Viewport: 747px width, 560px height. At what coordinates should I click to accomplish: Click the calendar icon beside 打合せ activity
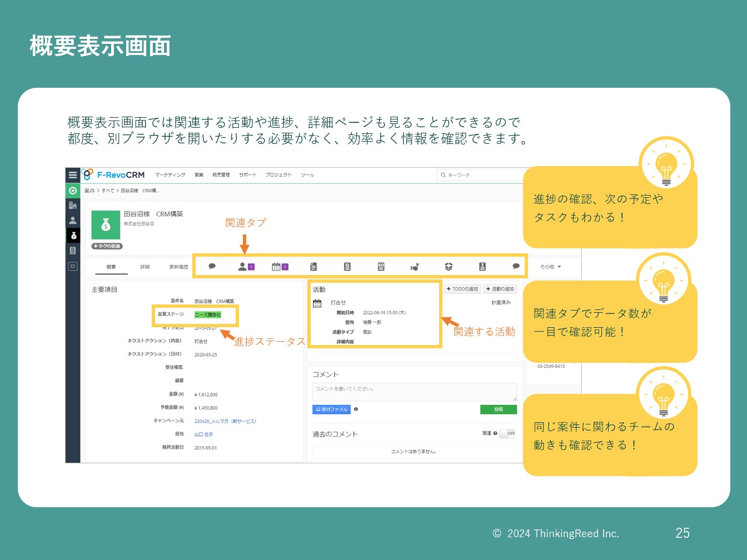pyautogui.click(x=317, y=303)
